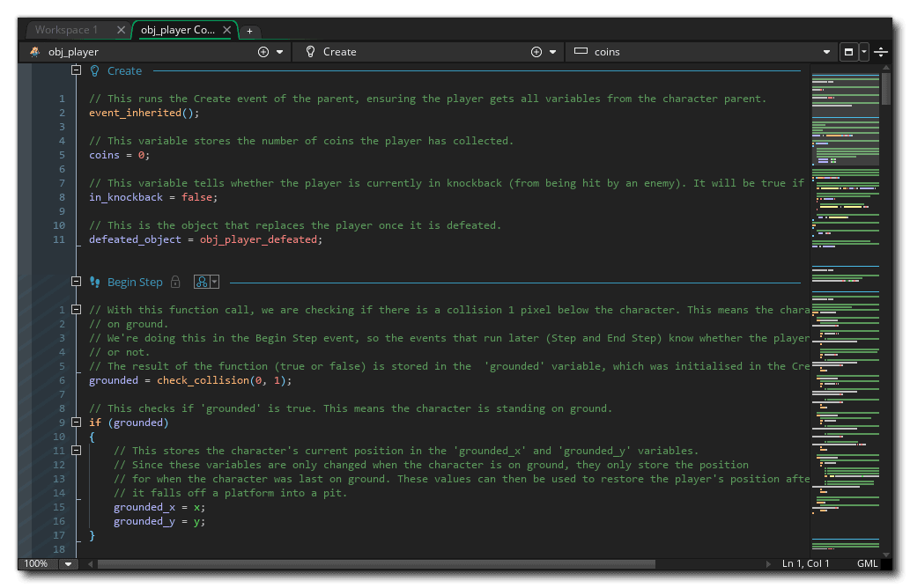Collapse the Begin Step event section

point(76,282)
